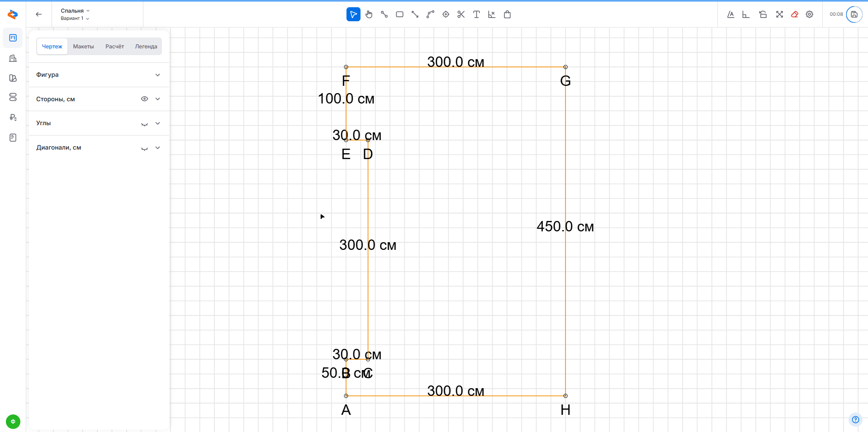Select the rectangle drawing tool
This screenshot has height=432, width=868.
point(399,14)
